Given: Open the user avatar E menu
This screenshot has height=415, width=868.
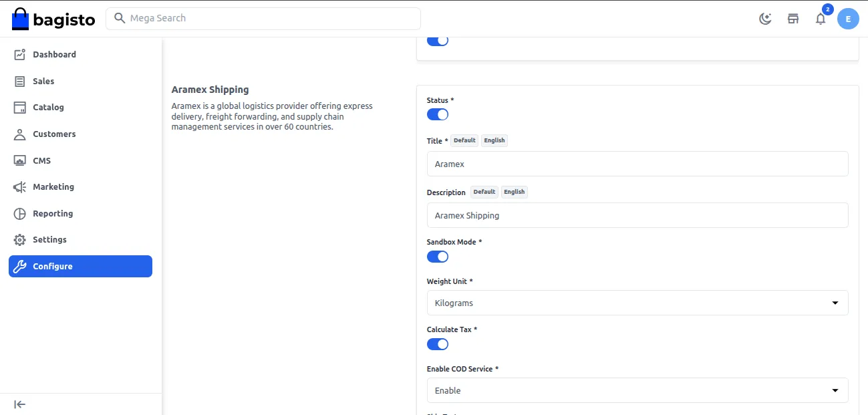Looking at the screenshot, I should [848, 19].
